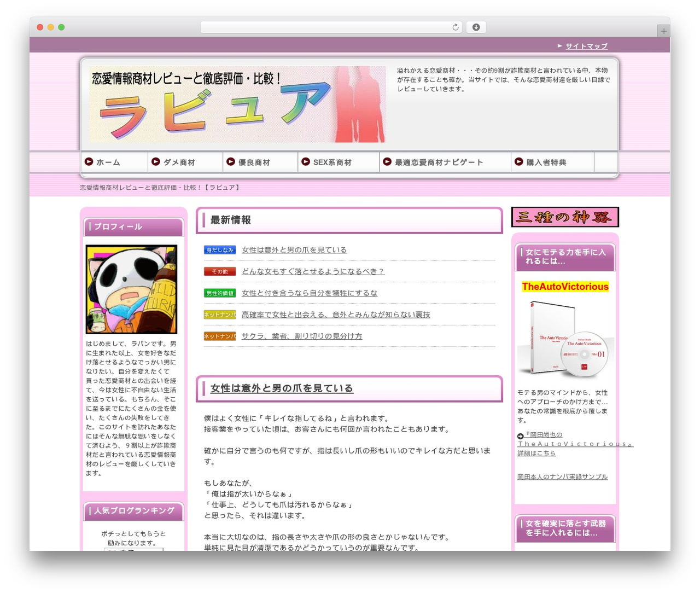Click the 三種の神器 banner image
The height and width of the screenshot is (593, 700).
pos(565,217)
